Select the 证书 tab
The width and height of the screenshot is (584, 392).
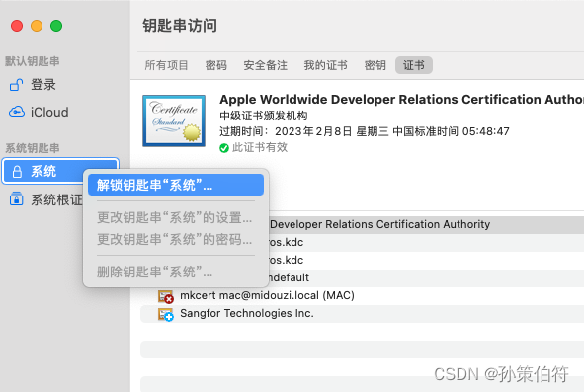coord(414,65)
